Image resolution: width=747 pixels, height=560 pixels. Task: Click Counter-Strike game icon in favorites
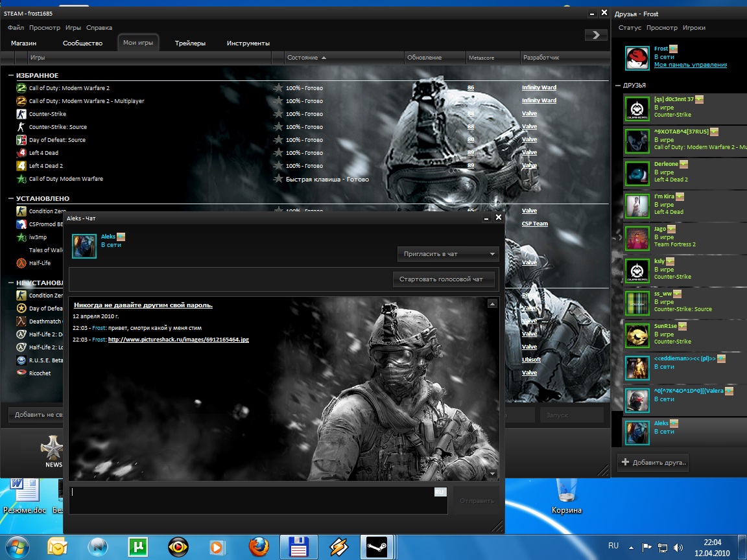coord(21,114)
